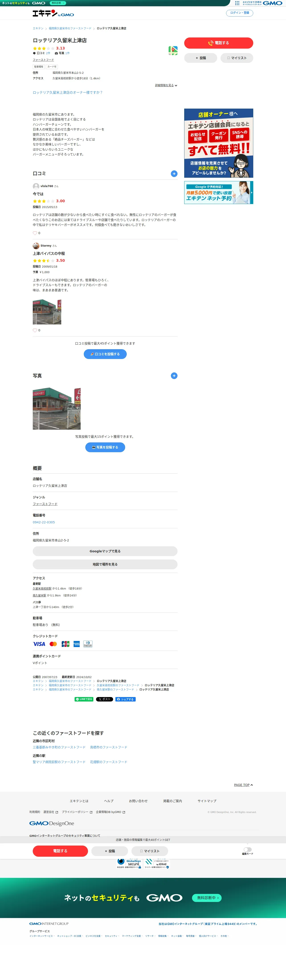Call phone number 0942-22-0305

(x=44, y=522)
